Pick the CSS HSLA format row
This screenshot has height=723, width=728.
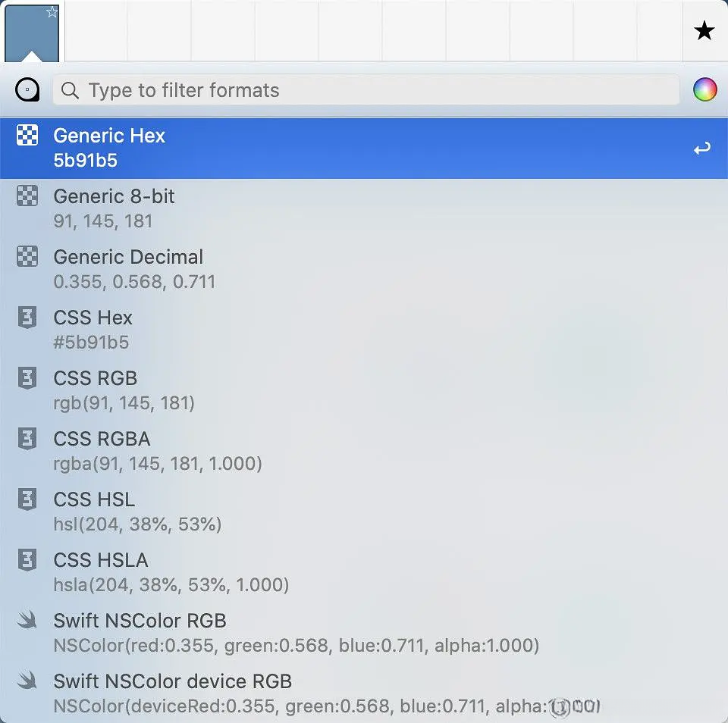(364, 573)
